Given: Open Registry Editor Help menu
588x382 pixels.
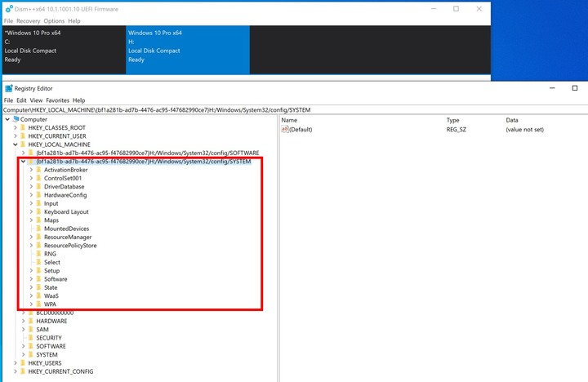Looking at the screenshot, I should (78, 100).
